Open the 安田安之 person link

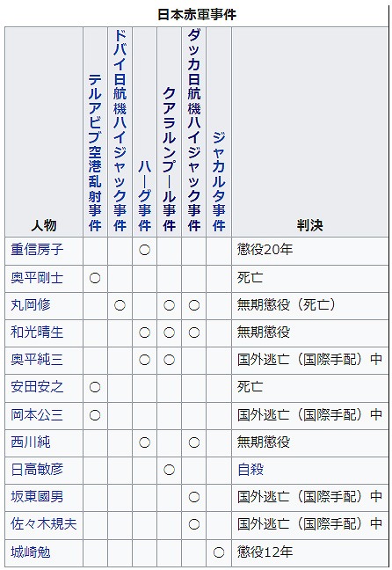(37, 387)
